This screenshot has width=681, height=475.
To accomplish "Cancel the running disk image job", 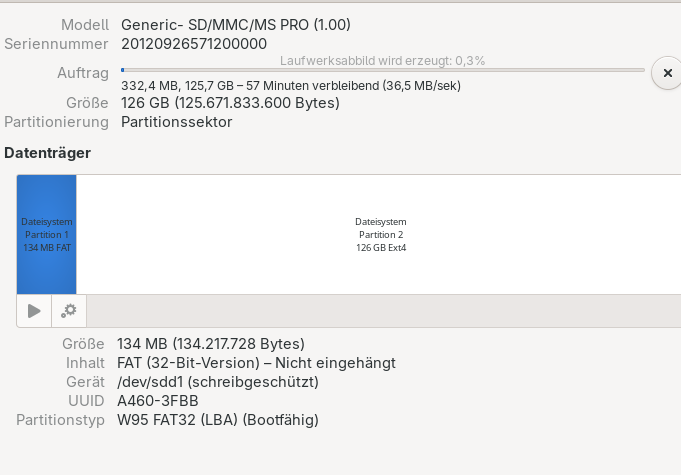I will coord(666,73).
